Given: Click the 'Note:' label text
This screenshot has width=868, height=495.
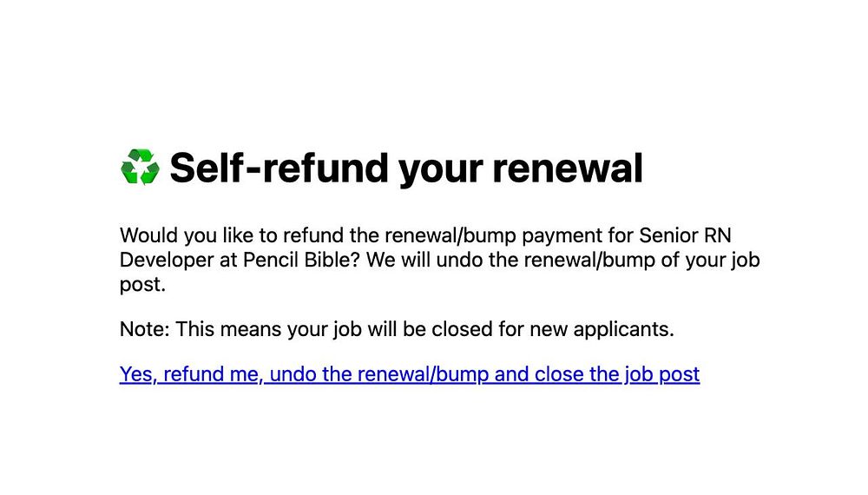Looking at the screenshot, I should coord(144,329).
